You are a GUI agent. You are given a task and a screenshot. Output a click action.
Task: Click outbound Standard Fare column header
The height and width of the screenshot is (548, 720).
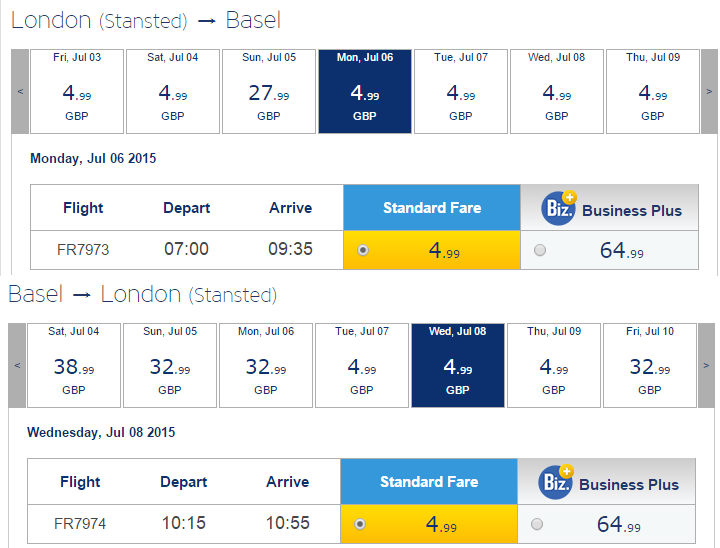tap(432, 208)
